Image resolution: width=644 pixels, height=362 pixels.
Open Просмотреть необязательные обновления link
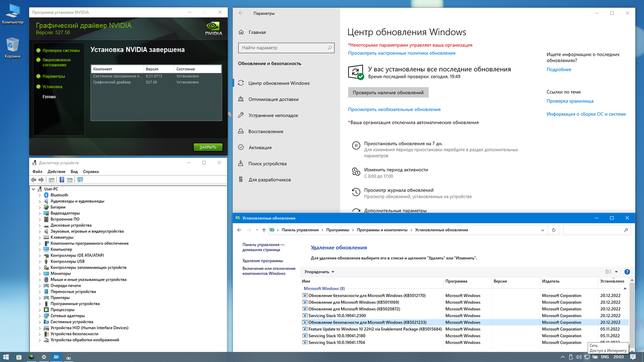click(x=394, y=110)
